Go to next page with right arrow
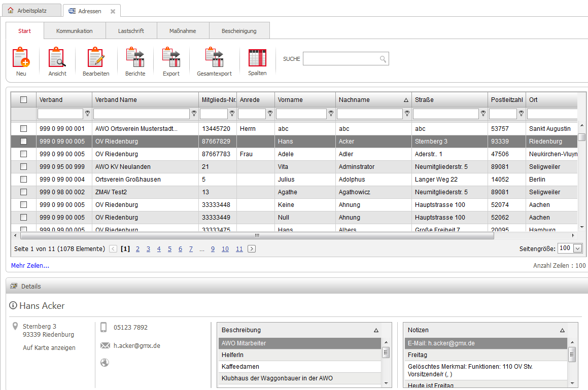 click(x=252, y=249)
